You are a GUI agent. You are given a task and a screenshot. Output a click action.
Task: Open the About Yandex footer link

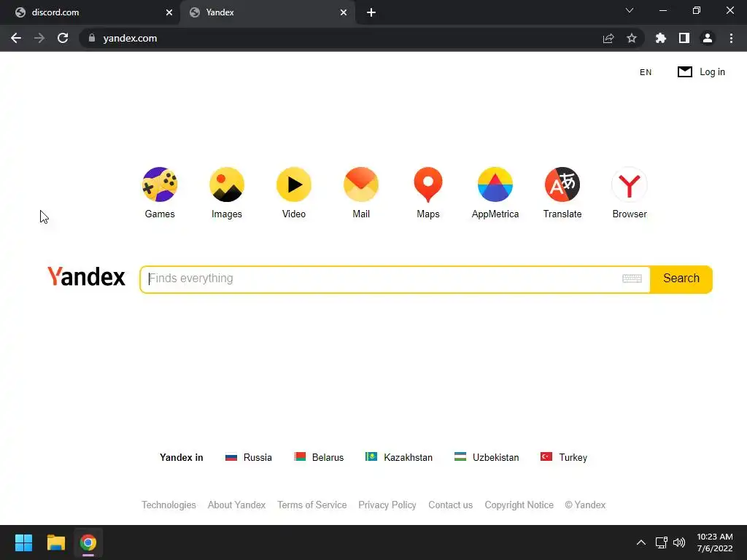point(236,505)
